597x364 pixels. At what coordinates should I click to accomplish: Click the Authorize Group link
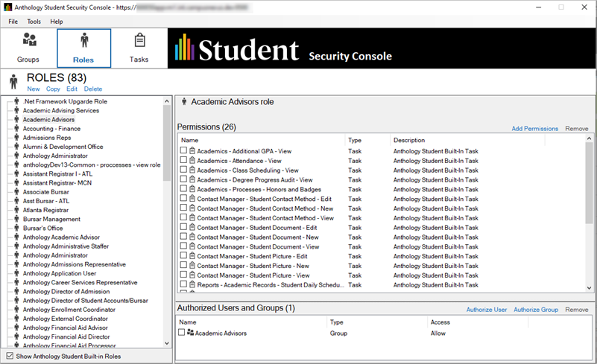(x=536, y=310)
